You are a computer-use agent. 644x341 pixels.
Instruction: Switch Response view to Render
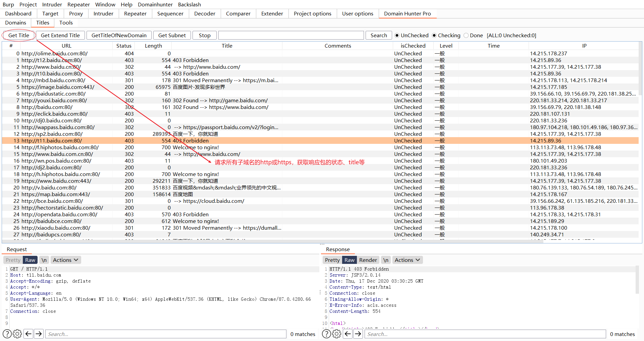[368, 260]
